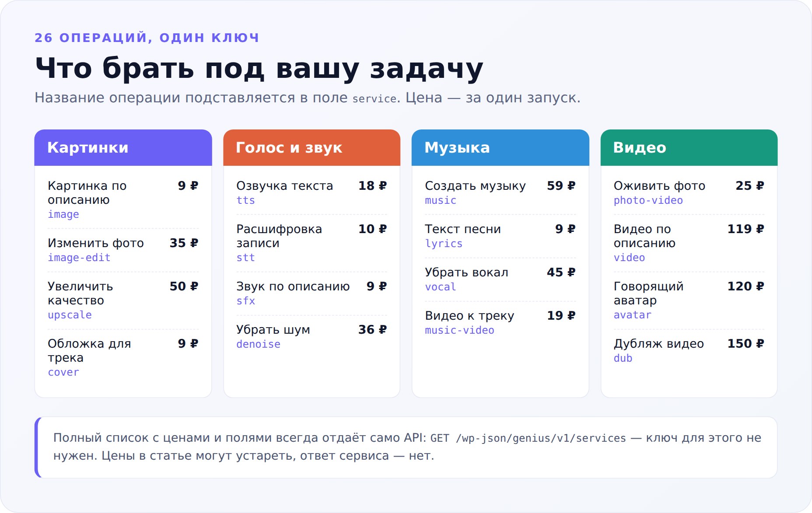The image size is (812, 513).
Task: Click the 'image' service code
Action: (x=63, y=214)
